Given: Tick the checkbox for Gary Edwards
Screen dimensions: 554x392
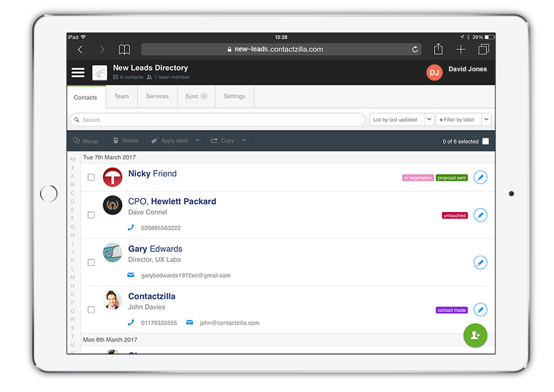Looking at the screenshot, I should click(x=91, y=263).
